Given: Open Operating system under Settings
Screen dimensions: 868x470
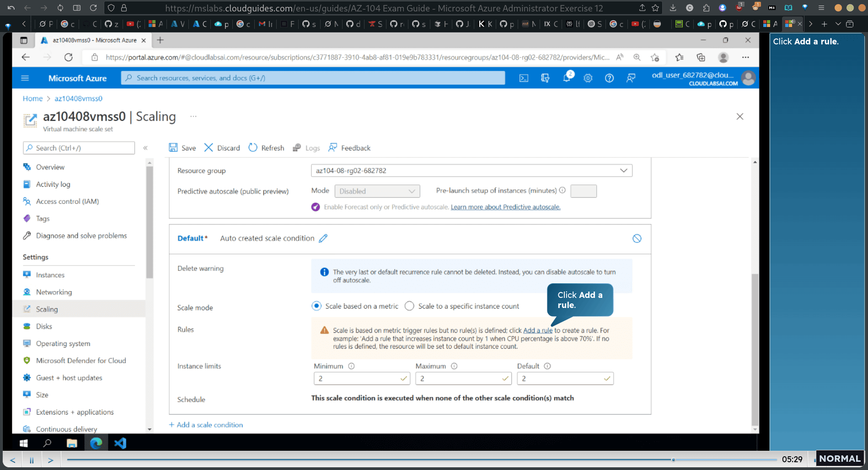Looking at the screenshot, I should pos(63,343).
